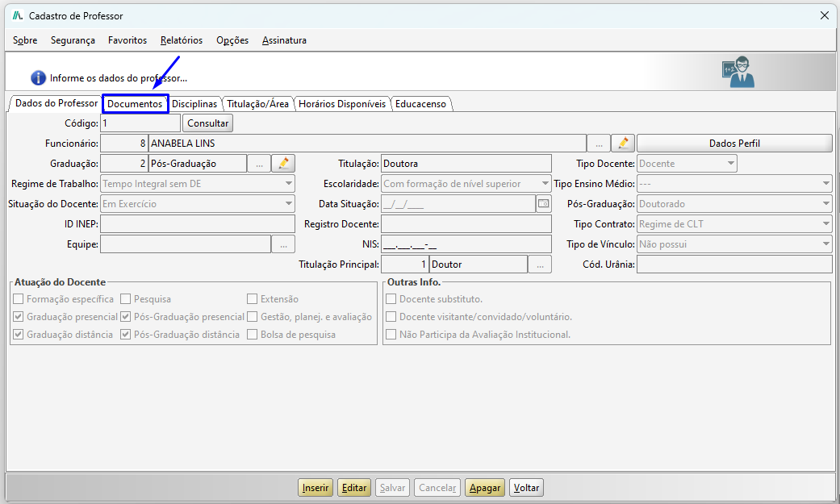Click the Cód. Urânia field
This screenshot has height=504, width=840.
coord(734,264)
